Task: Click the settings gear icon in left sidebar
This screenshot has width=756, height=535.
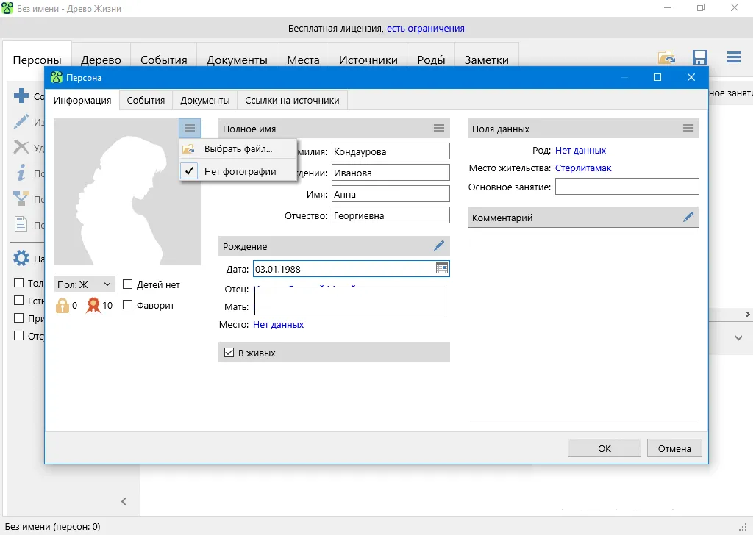Action: click(21, 259)
